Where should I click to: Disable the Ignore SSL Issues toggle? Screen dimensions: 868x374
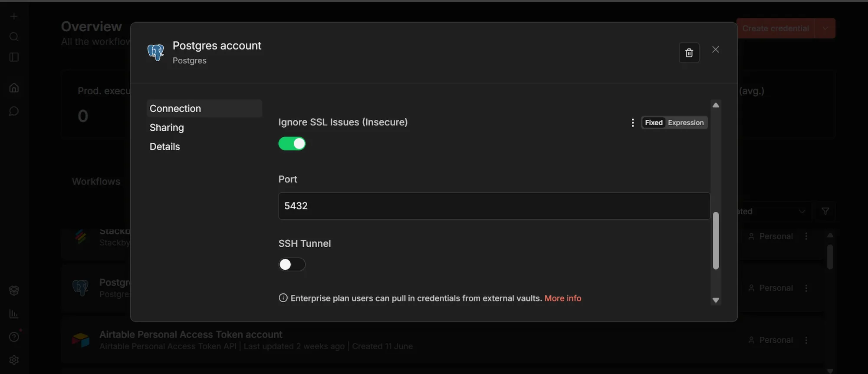pyautogui.click(x=292, y=144)
